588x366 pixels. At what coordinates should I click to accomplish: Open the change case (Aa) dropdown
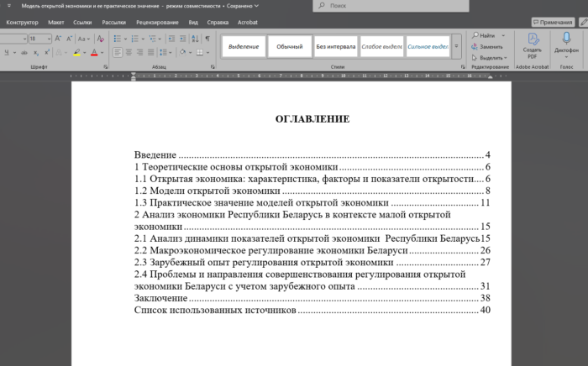pyautogui.click(x=83, y=39)
